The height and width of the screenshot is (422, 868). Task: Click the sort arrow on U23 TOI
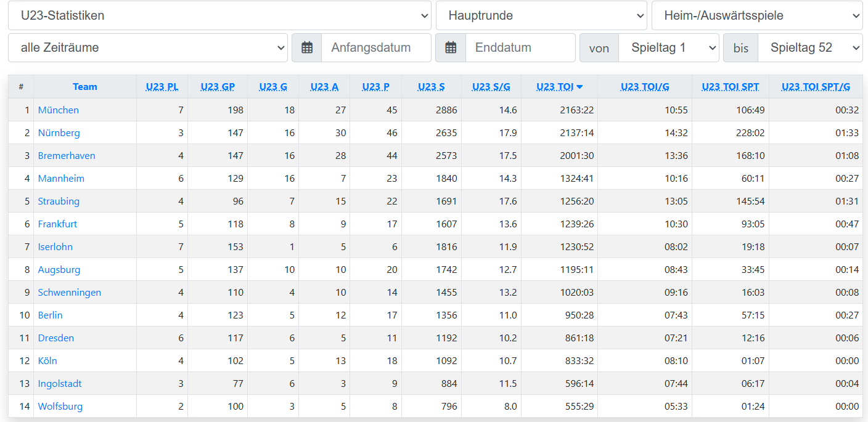[x=579, y=87]
